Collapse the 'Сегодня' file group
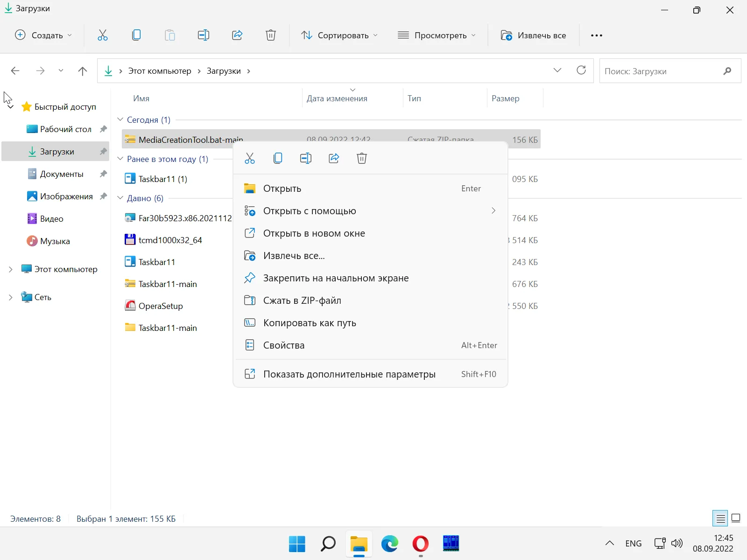This screenshot has width=747, height=560. [120, 120]
